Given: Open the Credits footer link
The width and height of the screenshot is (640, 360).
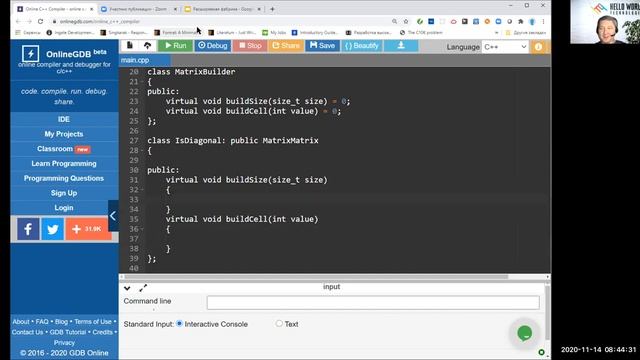Looking at the screenshot, I should click(102, 332).
